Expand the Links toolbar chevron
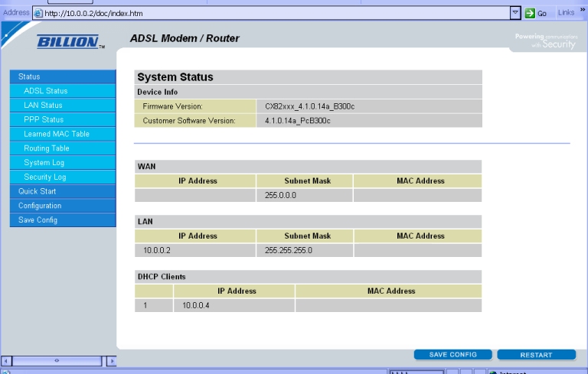Screen dimensions: 588x374 (x=583, y=10)
